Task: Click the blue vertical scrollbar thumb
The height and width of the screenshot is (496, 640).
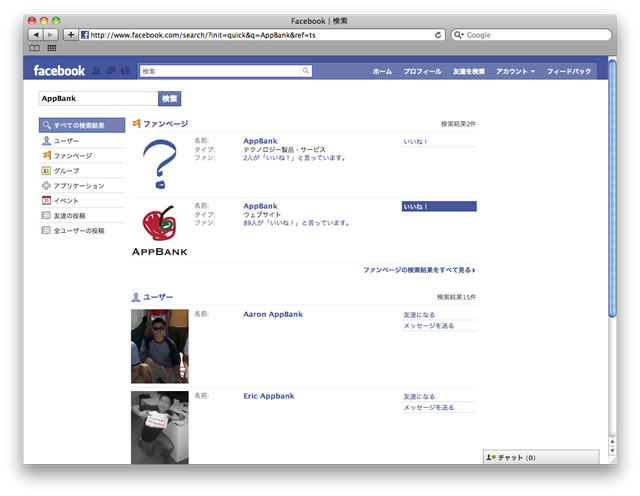Action: pyautogui.click(x=612, y=188)
